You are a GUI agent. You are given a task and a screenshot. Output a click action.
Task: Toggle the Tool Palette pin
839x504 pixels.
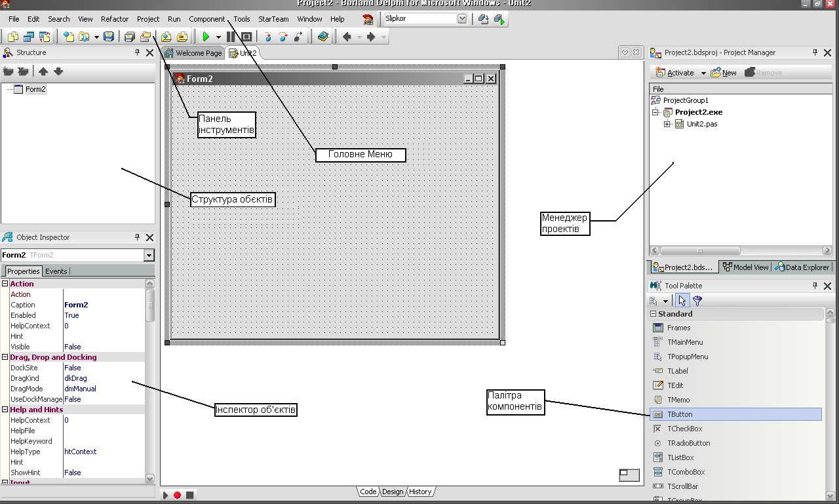click(815, 286)
